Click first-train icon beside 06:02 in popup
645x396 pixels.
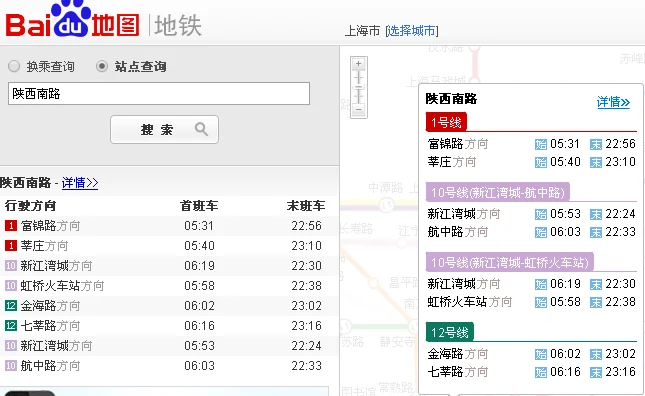541,354
